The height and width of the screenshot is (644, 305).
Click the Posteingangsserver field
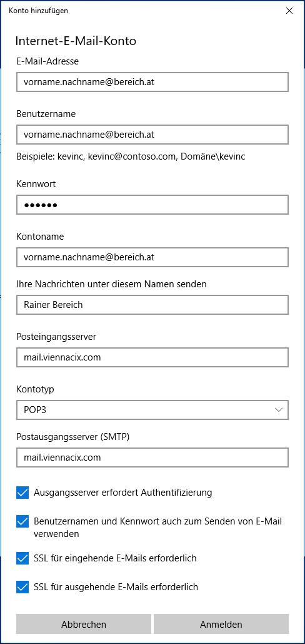pos(152,357)
